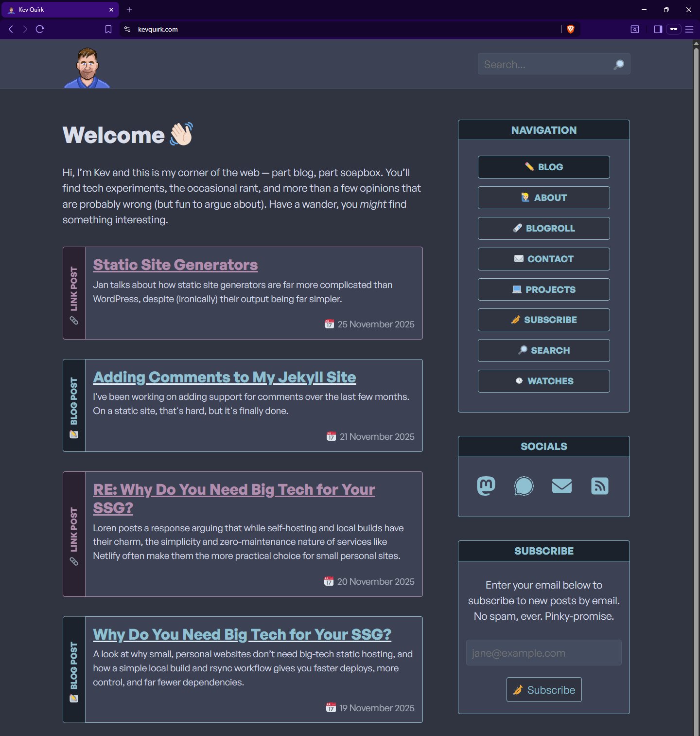Click the summary starting 'Jan talks about how static'

[243, 292]
